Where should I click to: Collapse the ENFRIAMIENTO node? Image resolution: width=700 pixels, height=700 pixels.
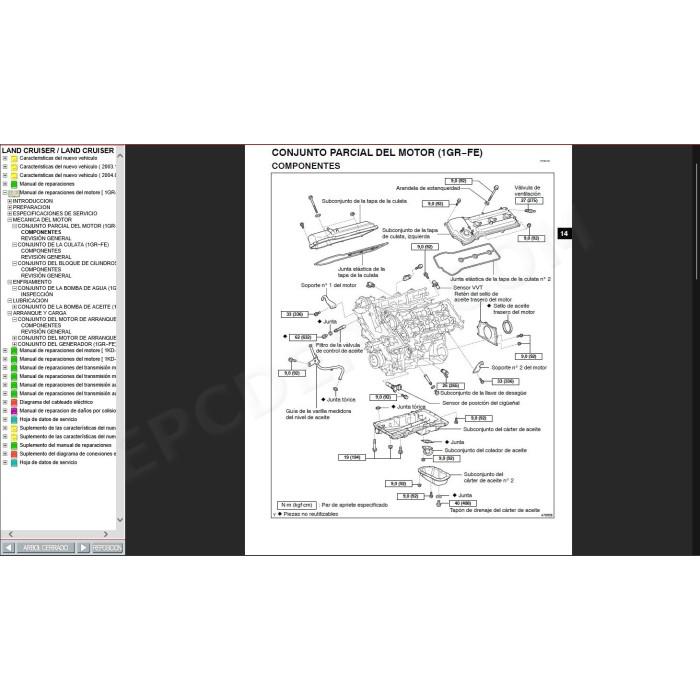[x=10, y=283]
